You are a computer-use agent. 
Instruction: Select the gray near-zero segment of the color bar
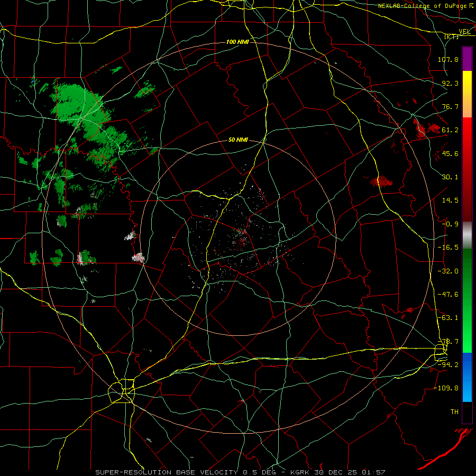tap(467, 234)
